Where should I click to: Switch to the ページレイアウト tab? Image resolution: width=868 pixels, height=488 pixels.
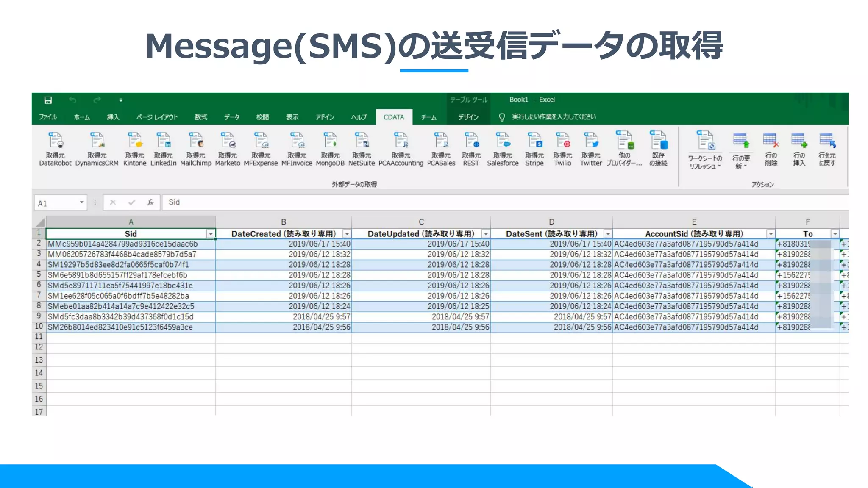[157, 117]
